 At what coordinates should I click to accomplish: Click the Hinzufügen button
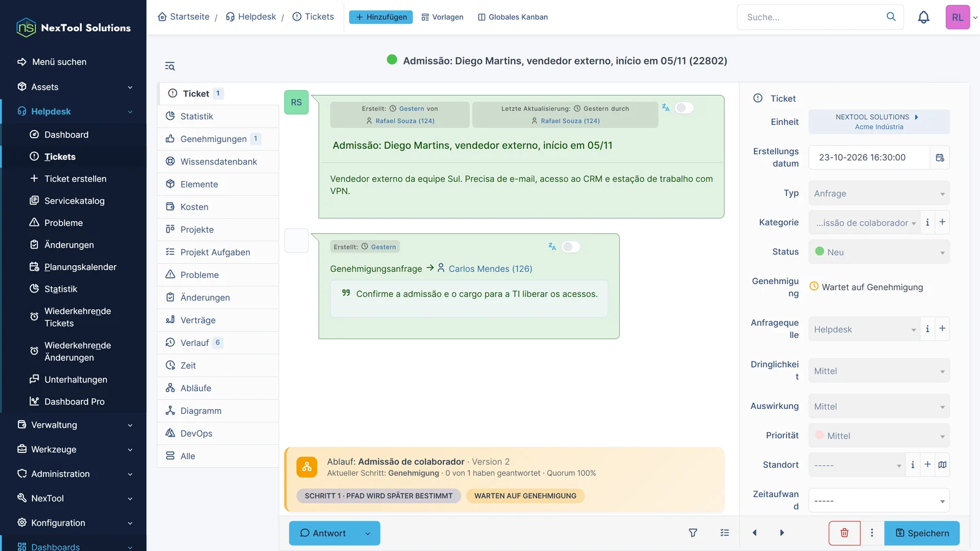click(x=381, y=17)
